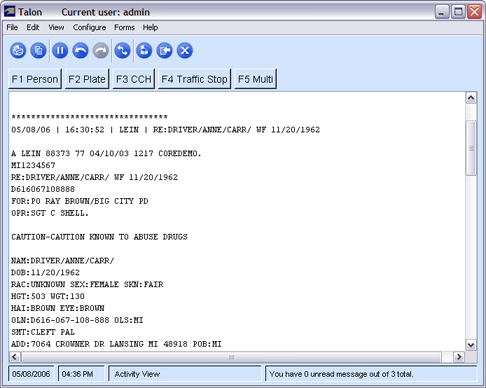Click the 04:36 PM time status field
This screenshot has width=486, height=388.
tap(81, 374)
